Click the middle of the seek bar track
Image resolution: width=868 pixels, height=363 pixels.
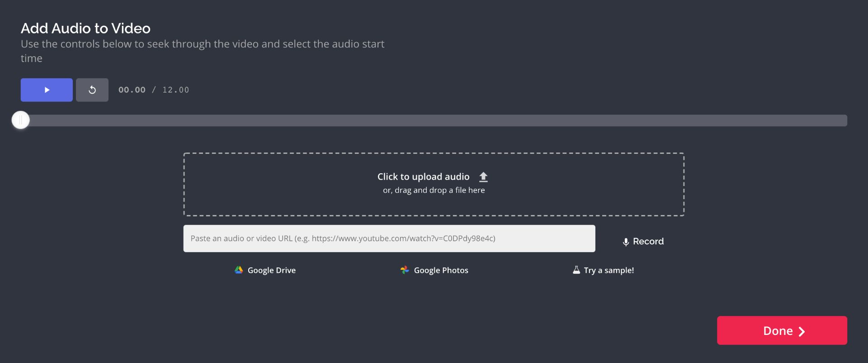click(434, 120)
